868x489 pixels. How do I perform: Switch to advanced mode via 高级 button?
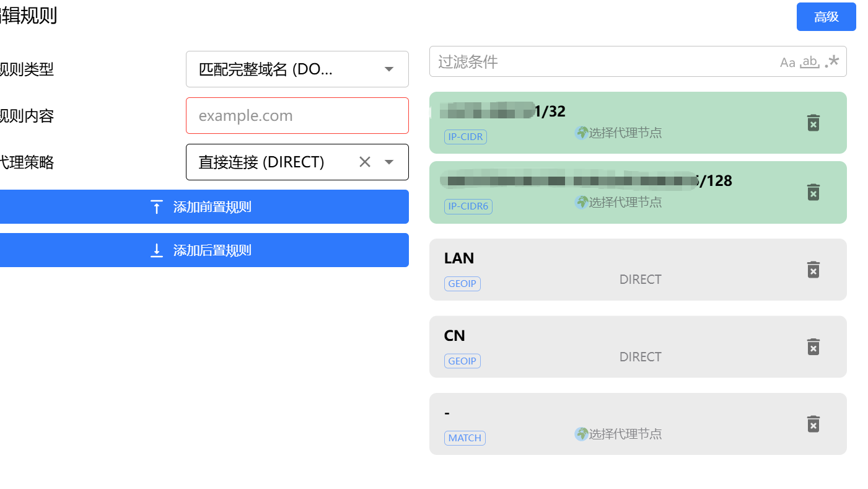826,17
